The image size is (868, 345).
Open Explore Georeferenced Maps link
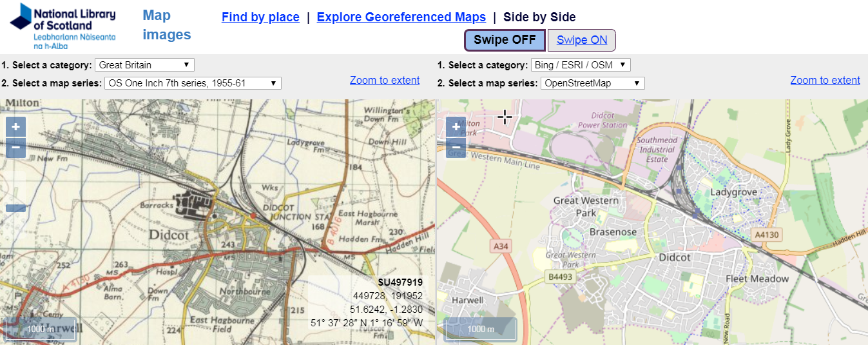401,17
